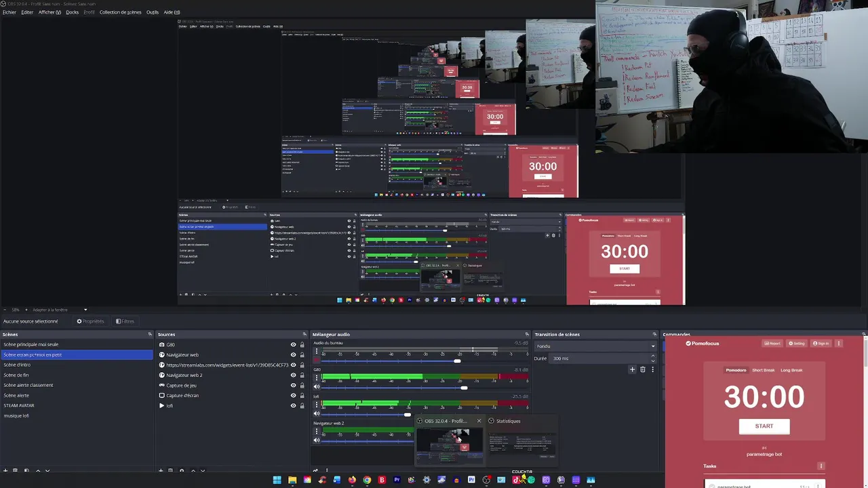Delete transition with the trash icon

pos(643,369)
